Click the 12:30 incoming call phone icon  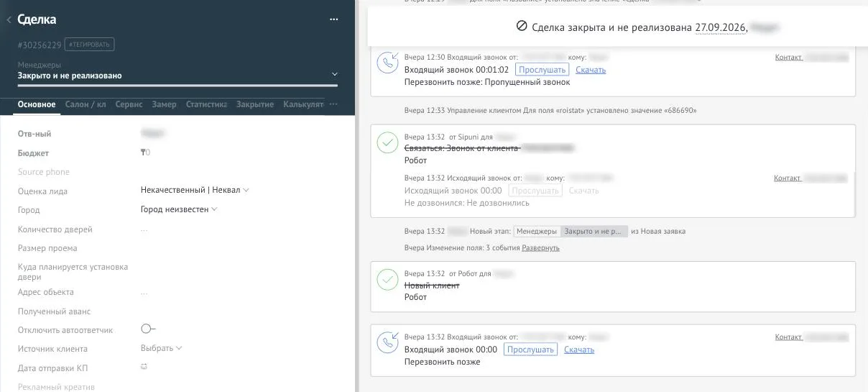click(388, 63)
